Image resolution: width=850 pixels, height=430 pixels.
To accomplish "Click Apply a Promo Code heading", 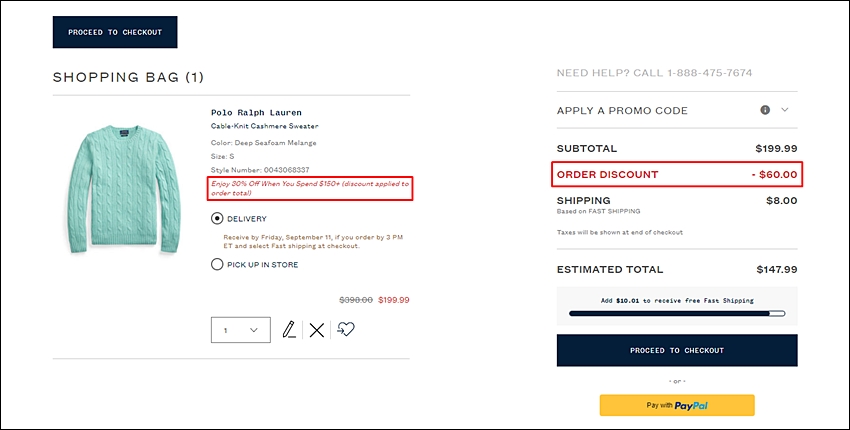I will tap(622, 111).
